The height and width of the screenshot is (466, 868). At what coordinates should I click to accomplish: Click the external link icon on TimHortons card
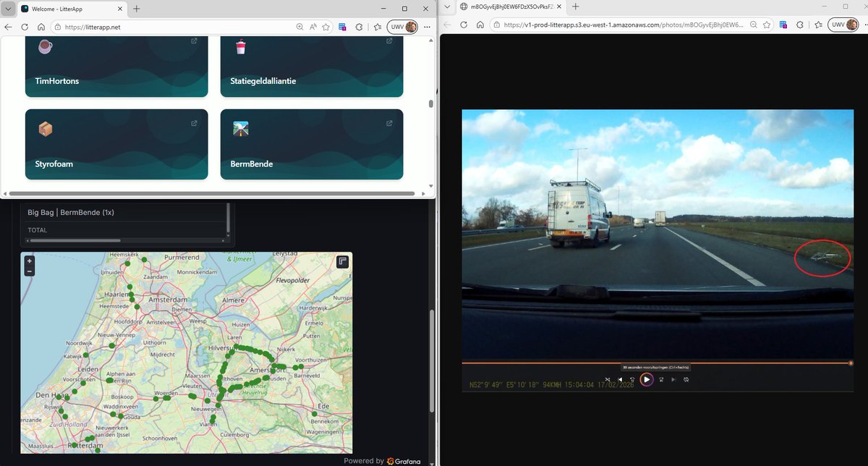coord(194,41)
